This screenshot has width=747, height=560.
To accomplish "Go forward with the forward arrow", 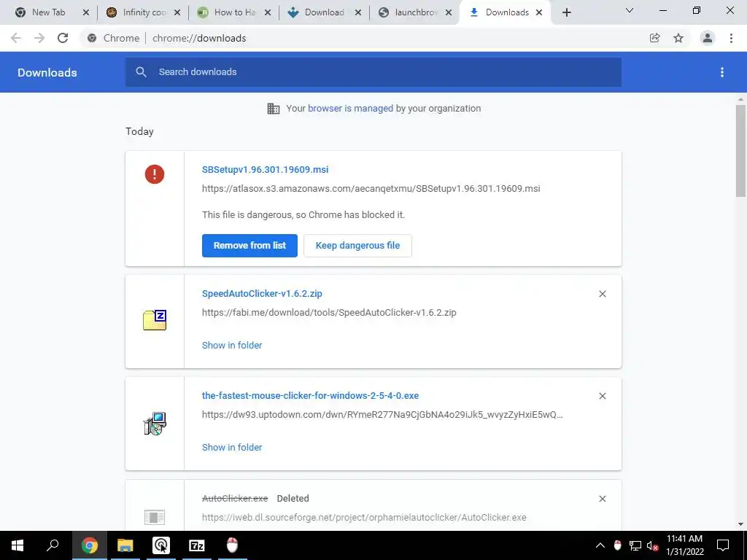I will coord(39,38).
